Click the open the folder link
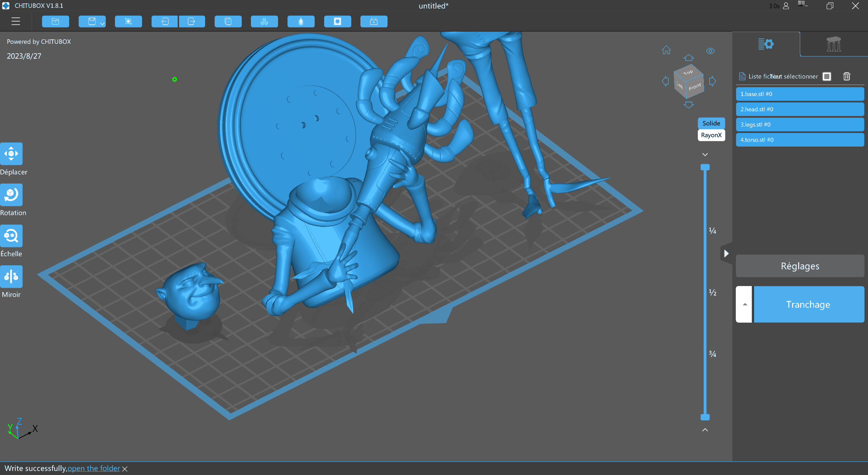The width and height of the screenshot is (868, 475). [x=94, y=468]
